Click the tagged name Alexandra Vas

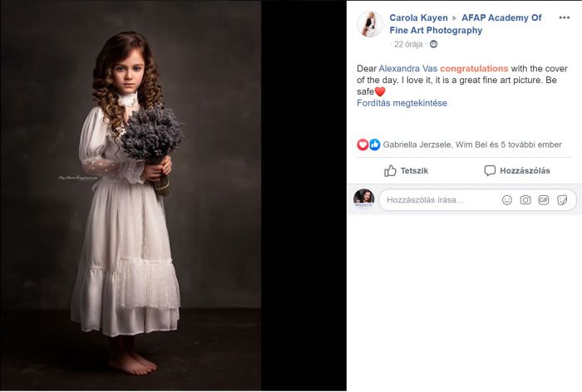coord(407,68)
